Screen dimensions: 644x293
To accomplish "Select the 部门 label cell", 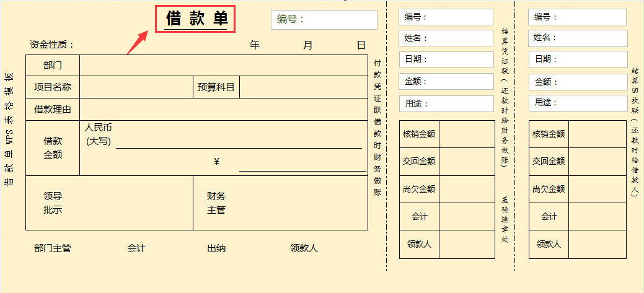I will 53,65.
